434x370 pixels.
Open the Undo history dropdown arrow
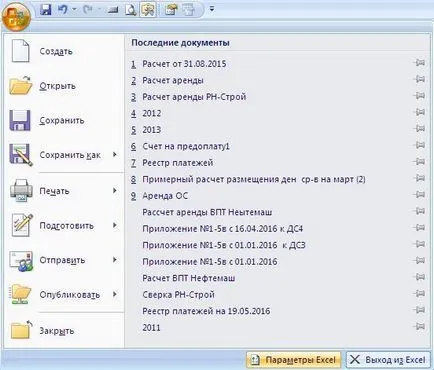point(74,9)
